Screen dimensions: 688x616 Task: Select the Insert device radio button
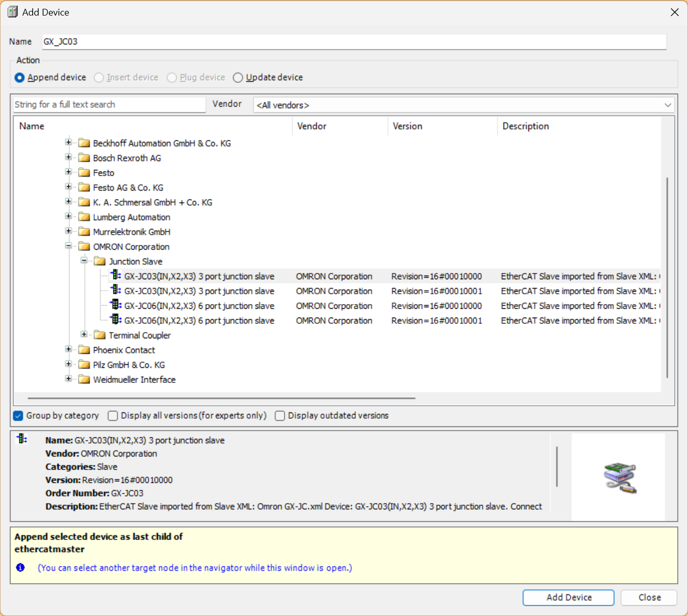[99, 78]
